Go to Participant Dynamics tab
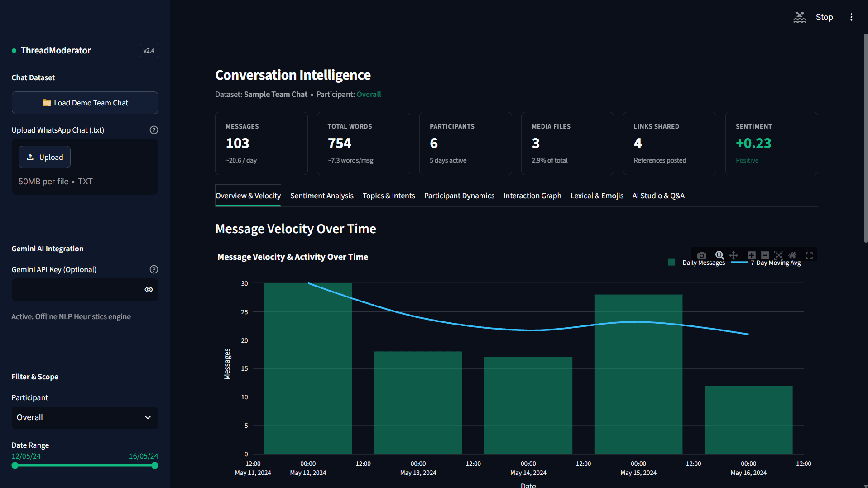The width and height of the screenshot is (868, 488). 459,196
